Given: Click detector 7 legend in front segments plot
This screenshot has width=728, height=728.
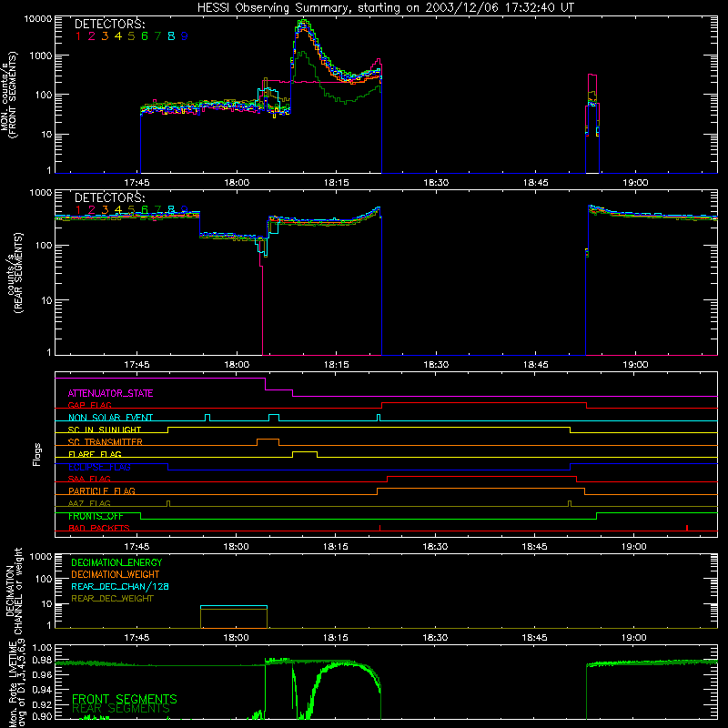Looking at the screenshot, I should [157, 36].
